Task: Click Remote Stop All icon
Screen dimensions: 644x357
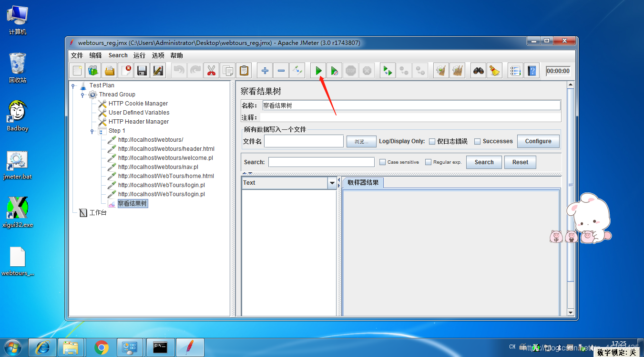Action: (x=404, y=71)
